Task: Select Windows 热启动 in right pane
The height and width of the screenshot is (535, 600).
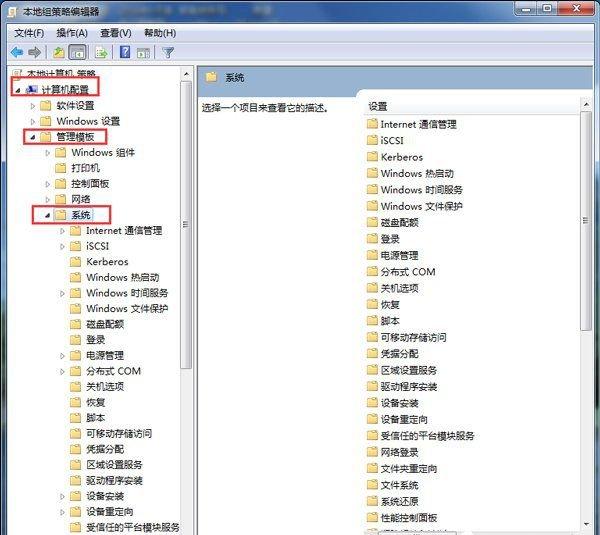Action: pos(417,173)
